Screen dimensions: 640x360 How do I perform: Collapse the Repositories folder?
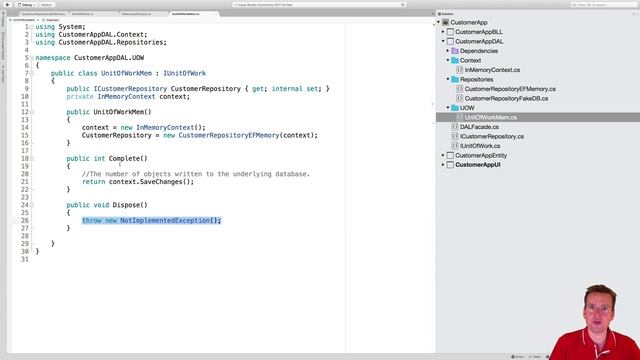tap(448, 79)
